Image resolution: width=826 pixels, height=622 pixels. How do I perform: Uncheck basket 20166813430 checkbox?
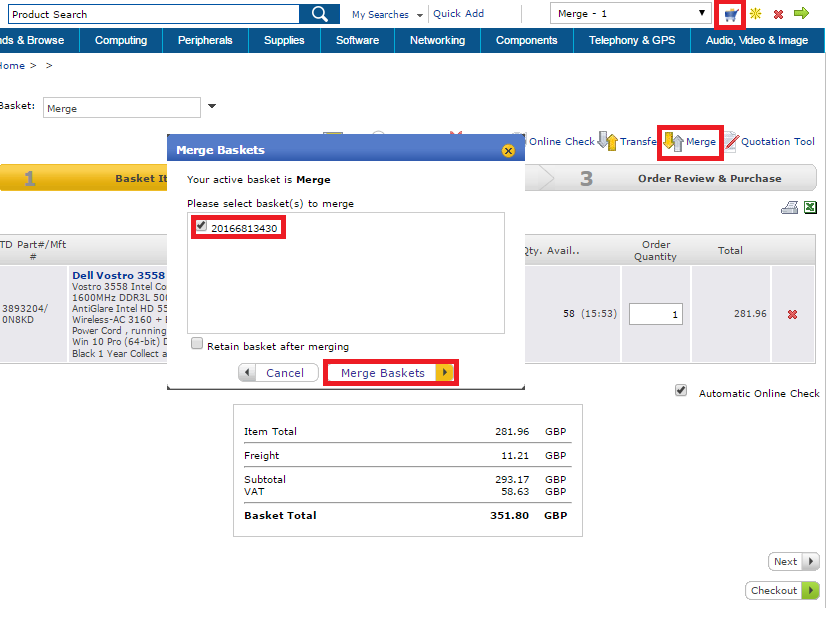[x=201, y=227]
